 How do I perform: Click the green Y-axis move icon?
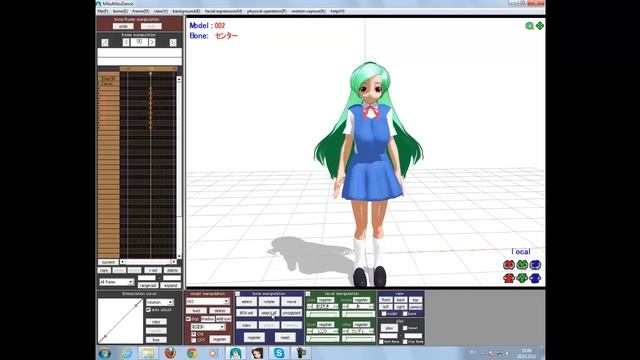click(522, 278)
